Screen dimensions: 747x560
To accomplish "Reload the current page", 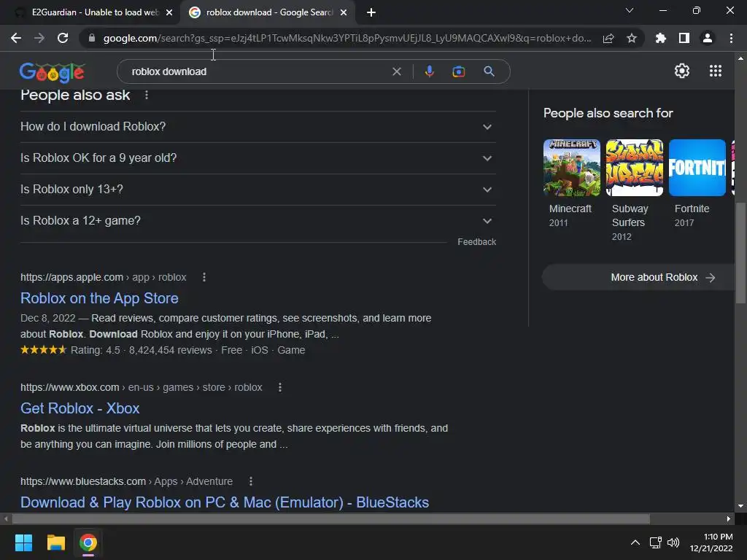I will point(63,38).
